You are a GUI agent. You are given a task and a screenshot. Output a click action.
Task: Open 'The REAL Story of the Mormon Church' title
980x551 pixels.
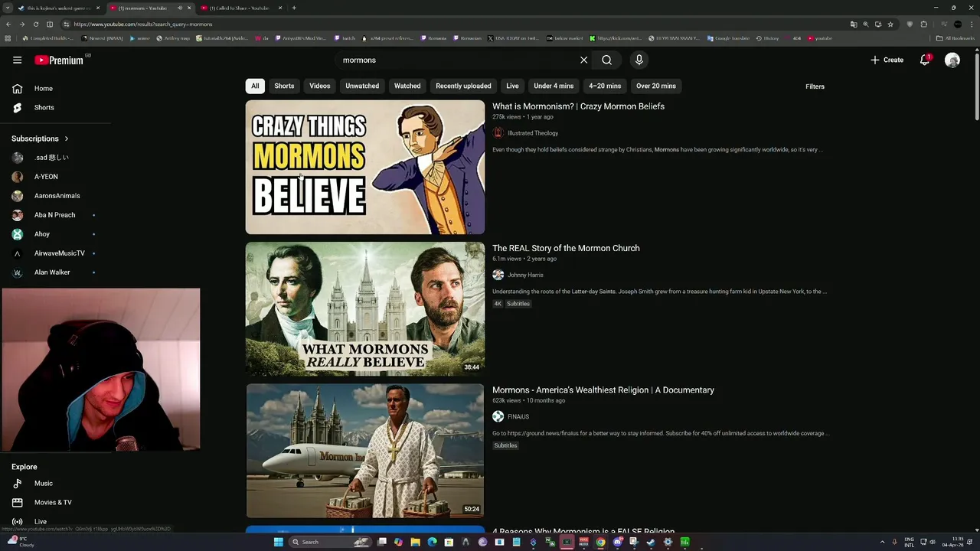coord(566,248)
